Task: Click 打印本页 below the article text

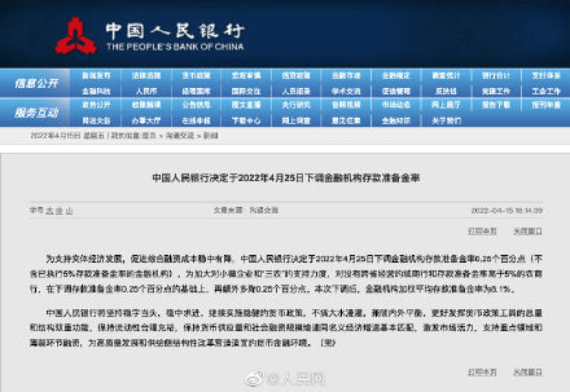Action: coord(483,372)
